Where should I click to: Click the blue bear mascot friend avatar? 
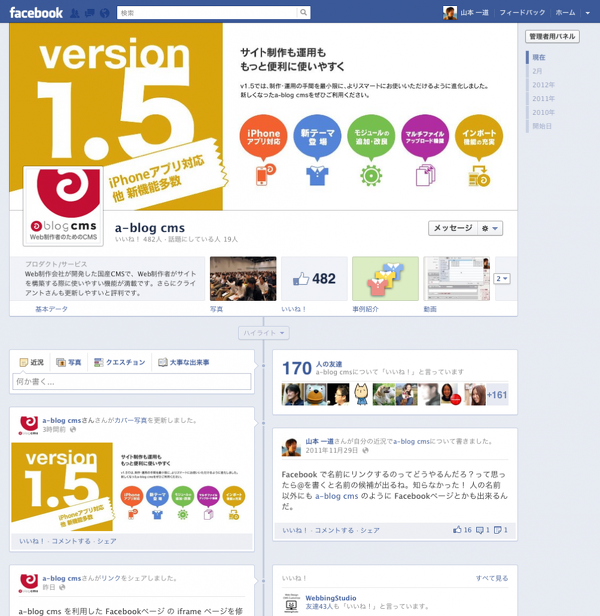[316, 394]
